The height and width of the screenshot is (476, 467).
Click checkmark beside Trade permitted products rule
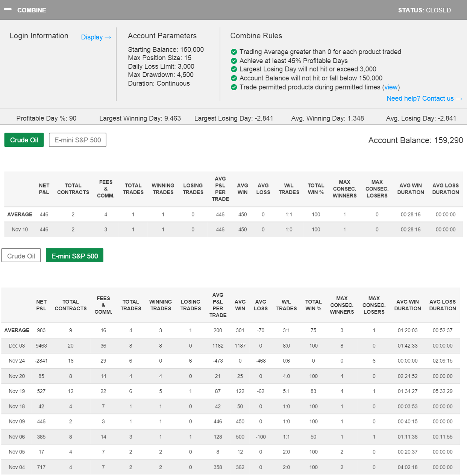pos(234,87)
